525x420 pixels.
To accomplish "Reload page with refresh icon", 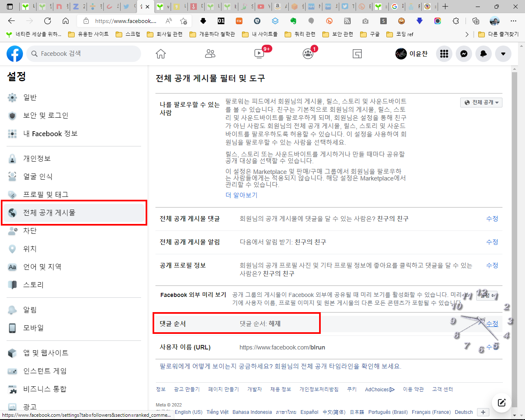I will pyautogui.click(x=48, y=21).
